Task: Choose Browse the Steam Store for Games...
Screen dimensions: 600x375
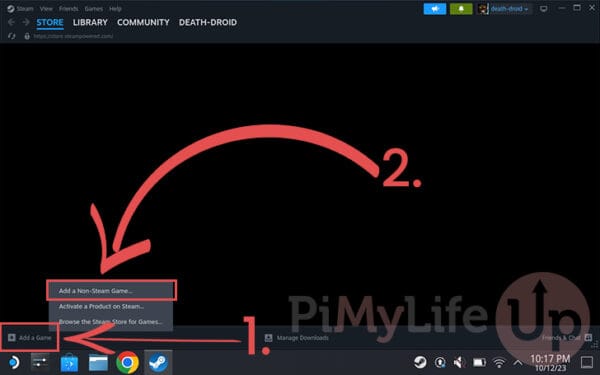Action: (x=111, y=322)
